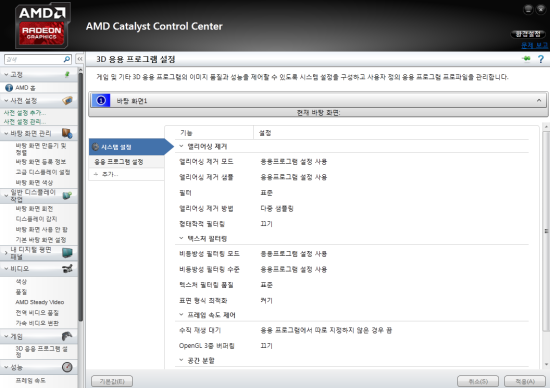Click the pin icon in 고정 header

[x=67, y=74]
